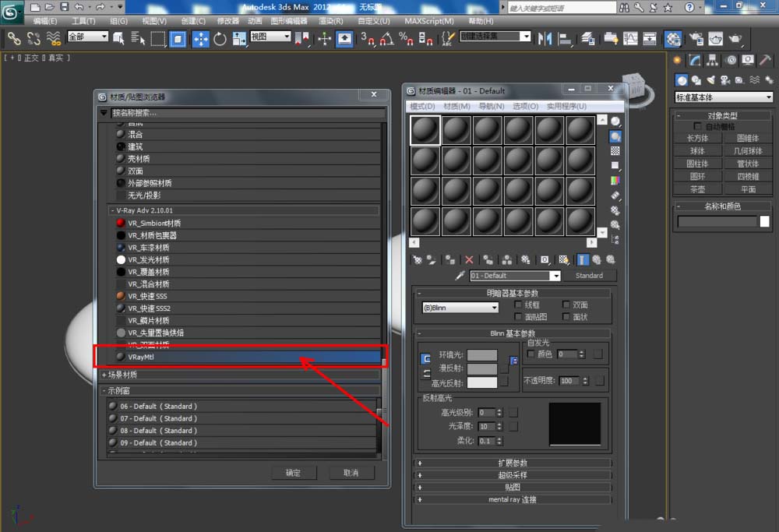Activate the Select and Rotate tool
The width and height of the screenshot is (779, 532).
pyautogui.click(x=220, y=39)
